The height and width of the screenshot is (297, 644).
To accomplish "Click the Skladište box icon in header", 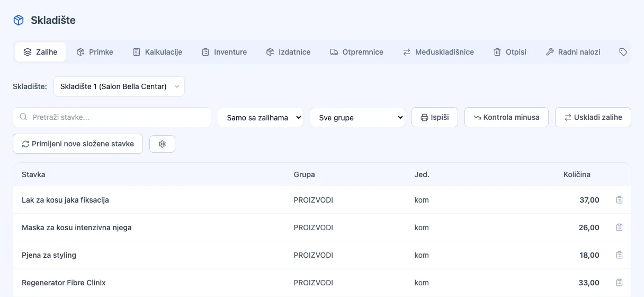I will [19, 20].
